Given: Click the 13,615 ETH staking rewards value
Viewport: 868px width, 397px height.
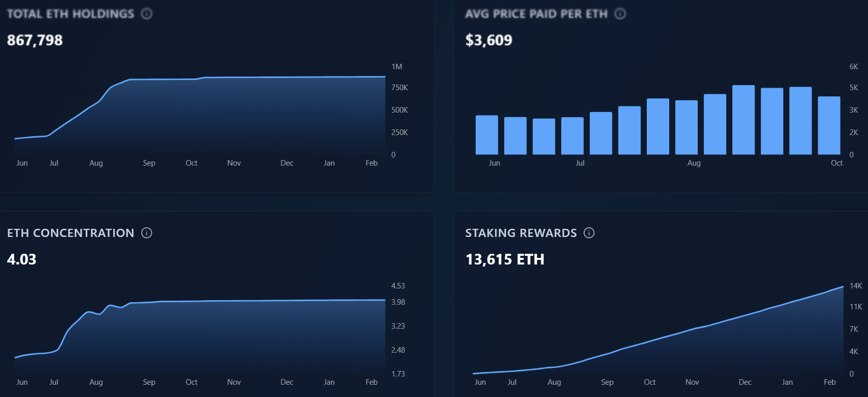Looking at the screenshot, I should [505, 259].
